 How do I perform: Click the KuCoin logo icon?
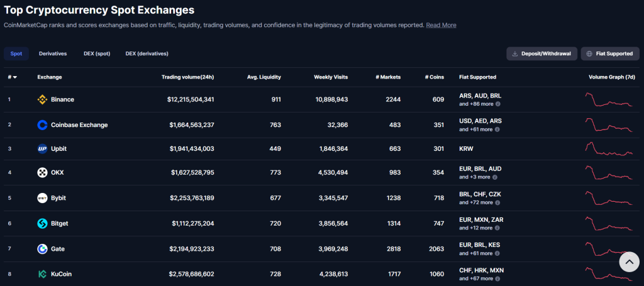(x=43, y=274)
